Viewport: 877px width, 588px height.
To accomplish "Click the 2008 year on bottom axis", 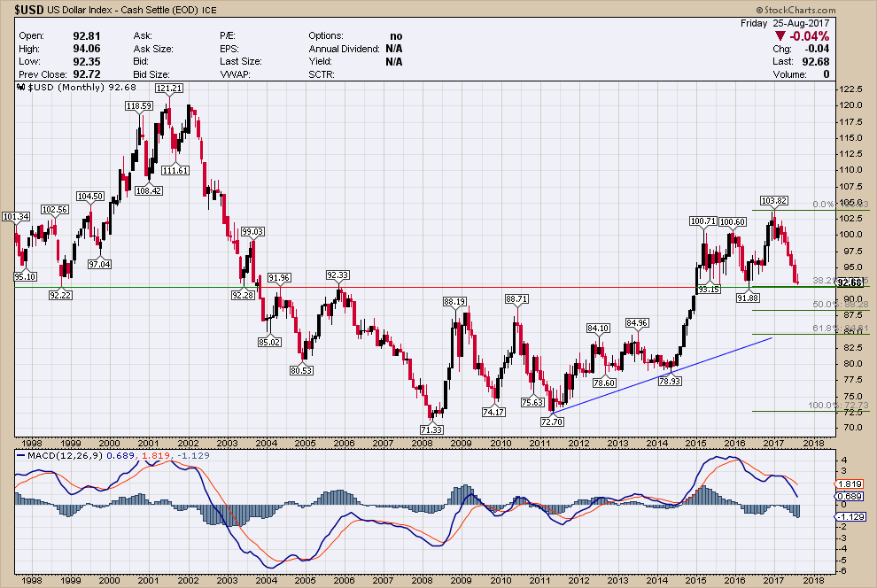I will (421, 443).
